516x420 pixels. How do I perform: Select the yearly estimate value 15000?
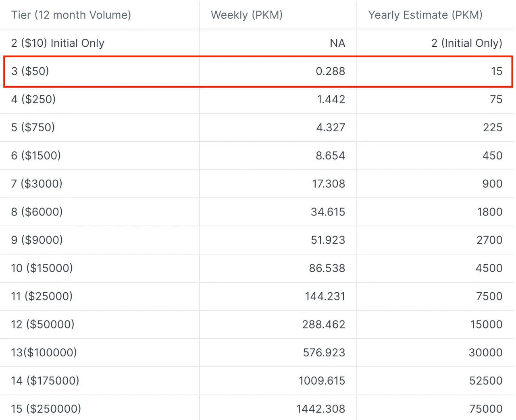coord(487,325)
